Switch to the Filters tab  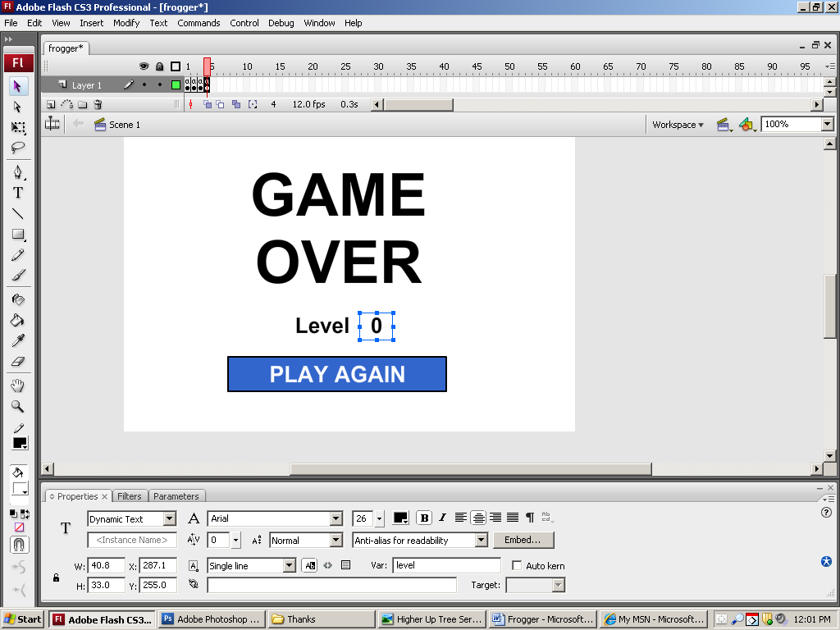coord(130,496)
